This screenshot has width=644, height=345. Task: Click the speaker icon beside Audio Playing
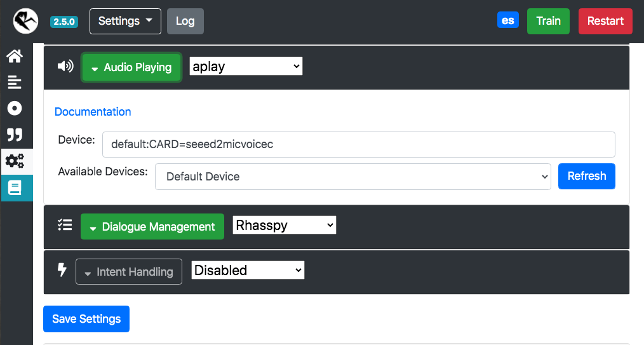65,66
